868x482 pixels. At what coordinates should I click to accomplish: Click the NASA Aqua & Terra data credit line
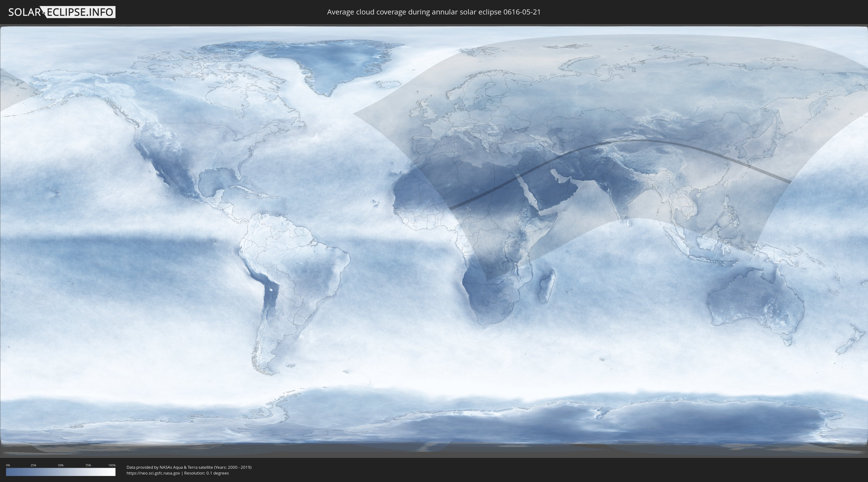pos(189,467)
